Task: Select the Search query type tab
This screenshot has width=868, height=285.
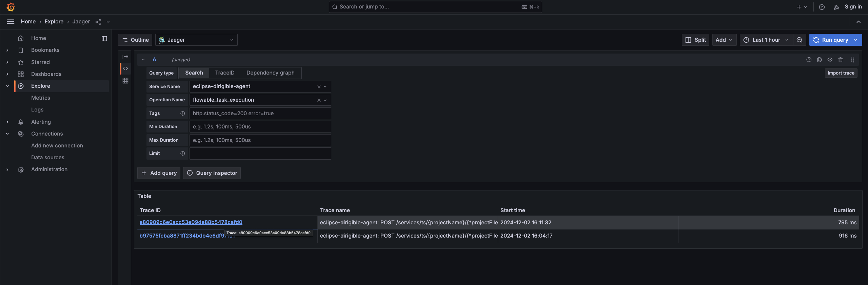Action: (x=194, y=73)
